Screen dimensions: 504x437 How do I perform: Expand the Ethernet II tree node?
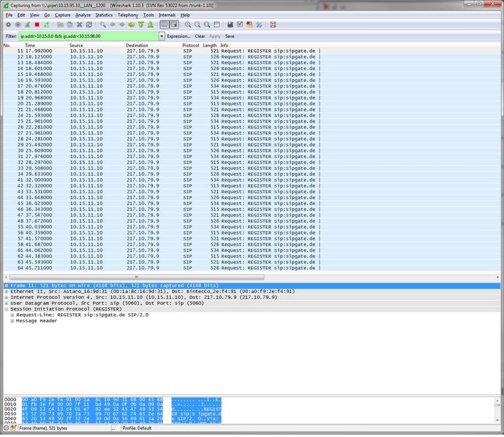click(x=7, y=292)
